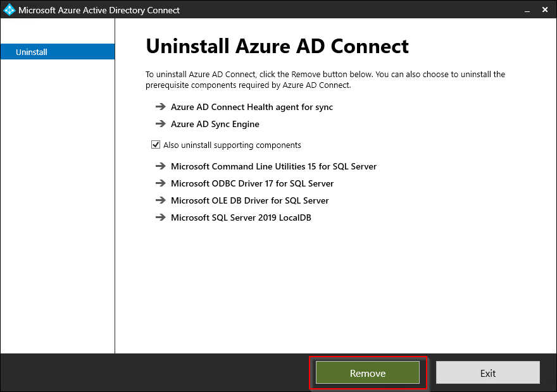Click the Also uninstall supporting components label
The width and height of the screenshot is (557, 392).
click(x=232, y=145)
